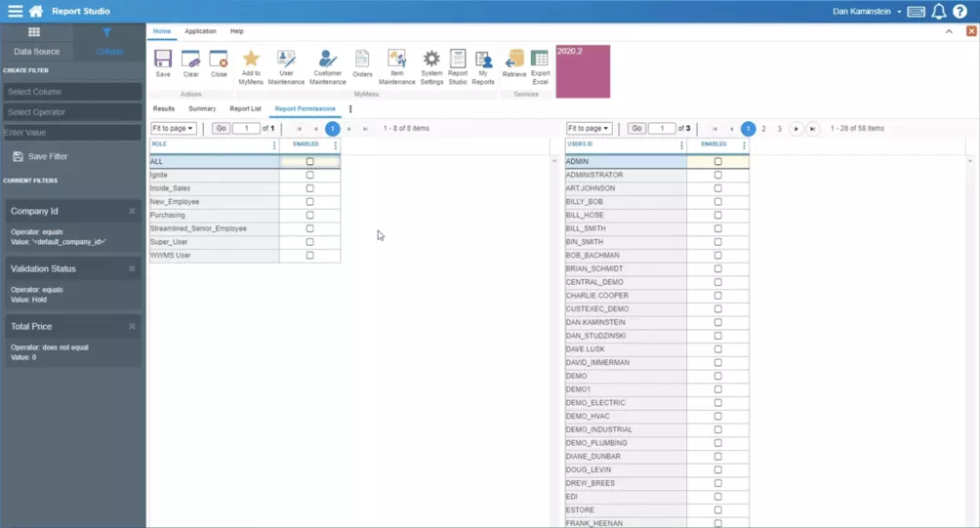980x528 pixels.
Task: Click Go button in roles pager
Action: (221, 128)
